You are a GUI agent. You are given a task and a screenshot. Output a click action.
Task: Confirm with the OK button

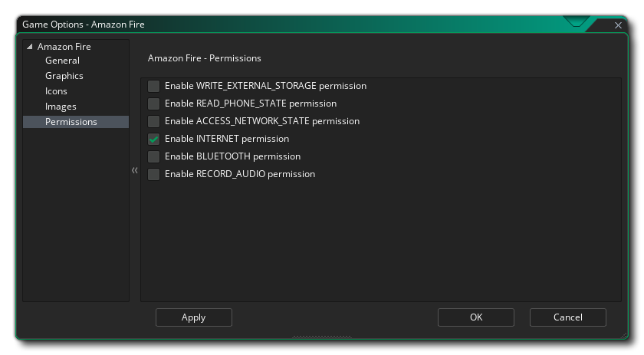tap(476, 317)
